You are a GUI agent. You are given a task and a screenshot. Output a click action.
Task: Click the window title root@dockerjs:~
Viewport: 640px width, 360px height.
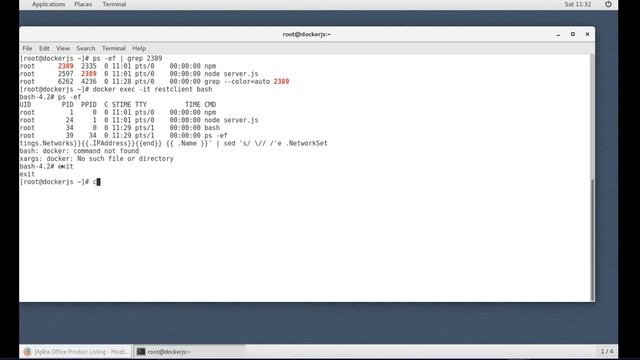click(307, 34)
